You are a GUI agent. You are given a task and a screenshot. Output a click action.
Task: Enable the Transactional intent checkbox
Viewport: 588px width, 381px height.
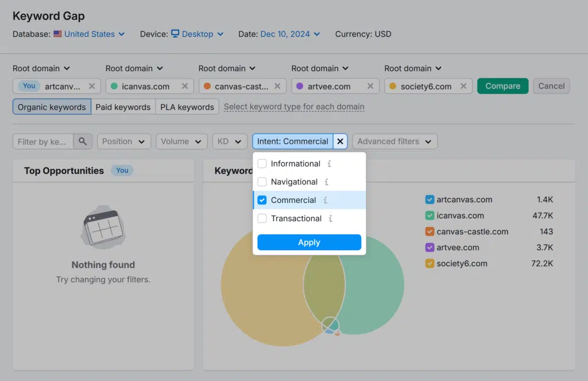coord(262,219)
